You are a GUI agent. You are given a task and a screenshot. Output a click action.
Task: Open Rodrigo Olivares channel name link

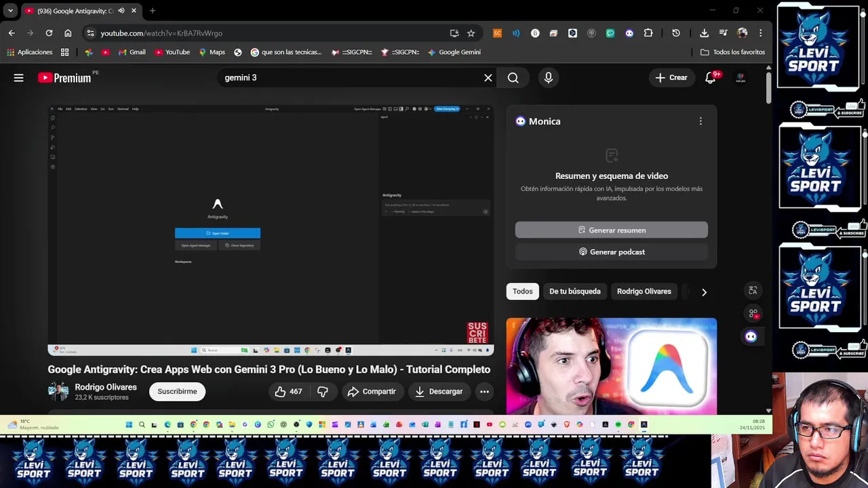click(106, 387)
